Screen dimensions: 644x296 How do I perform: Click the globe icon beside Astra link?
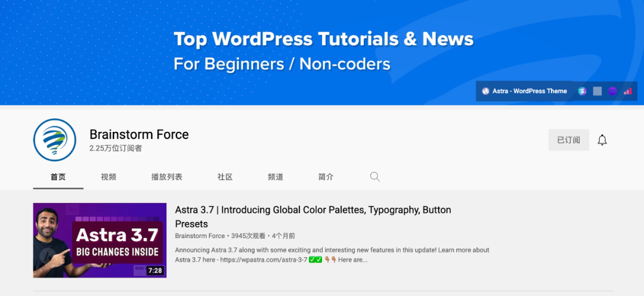485,91
